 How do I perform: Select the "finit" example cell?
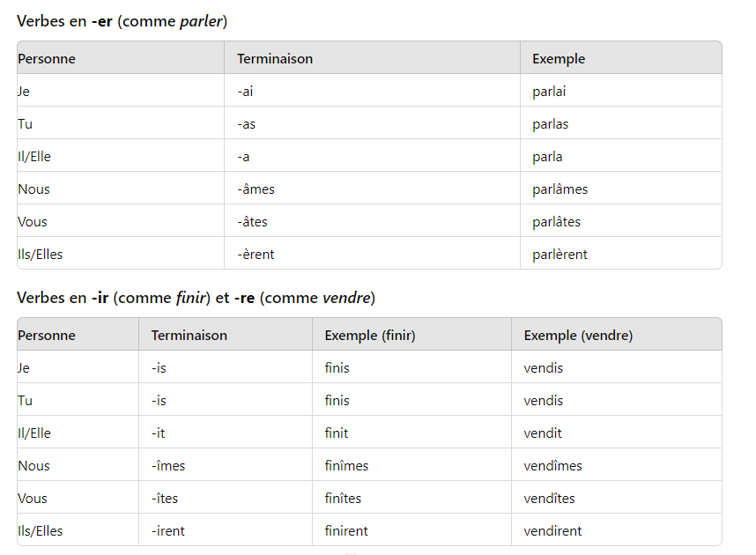coord(337,433)
